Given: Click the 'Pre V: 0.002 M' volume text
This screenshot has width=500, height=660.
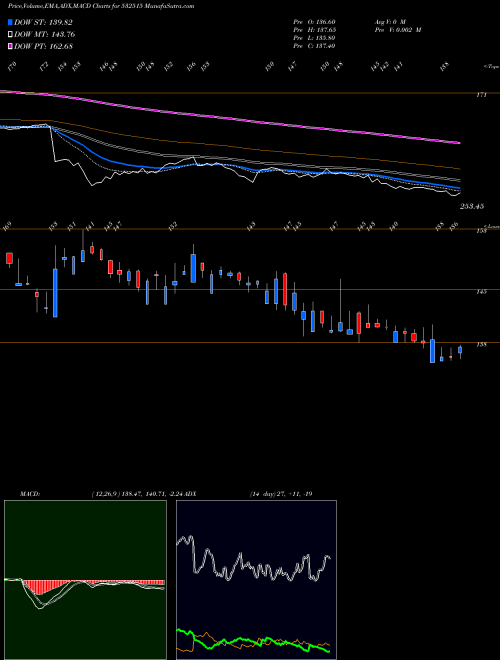Looking at the screenshot, I should (x=398, y=30).
